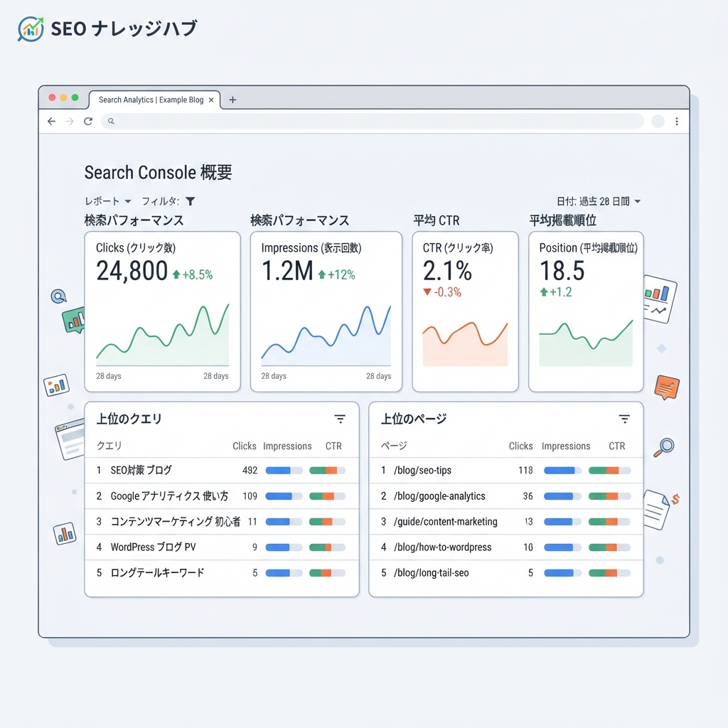Open a new browser tab with plus
The width and height of the screenshot is (728, 728).
(x=232, y=100)
